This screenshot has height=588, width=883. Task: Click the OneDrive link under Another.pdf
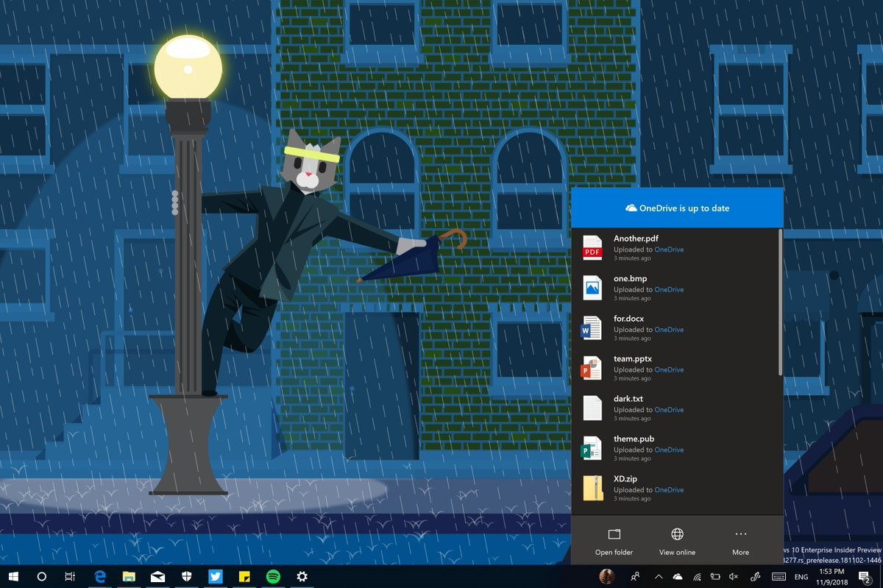coord(669,249)
